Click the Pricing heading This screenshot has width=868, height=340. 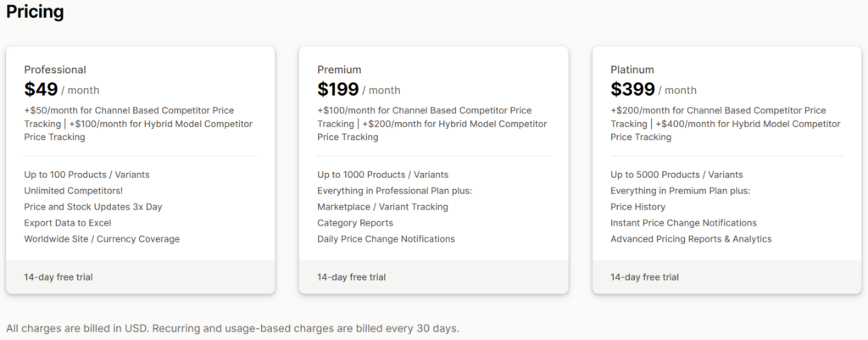(x=35, y=13)
